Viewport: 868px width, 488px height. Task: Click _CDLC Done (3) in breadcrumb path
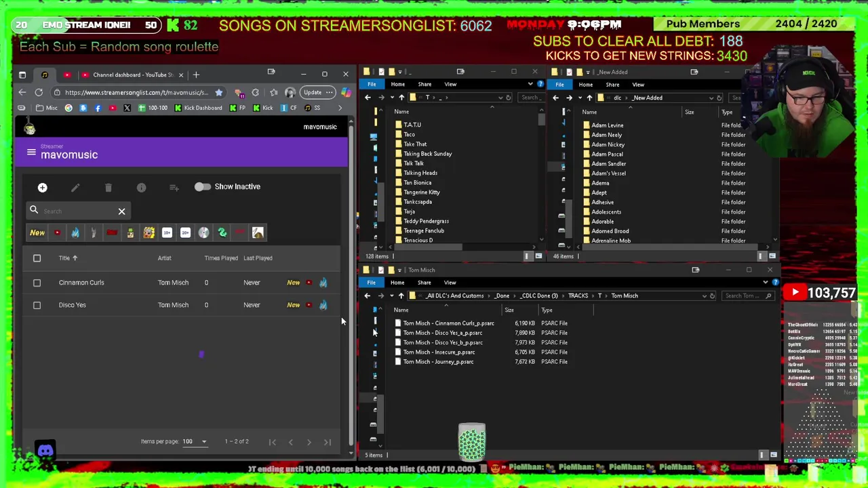539,296
